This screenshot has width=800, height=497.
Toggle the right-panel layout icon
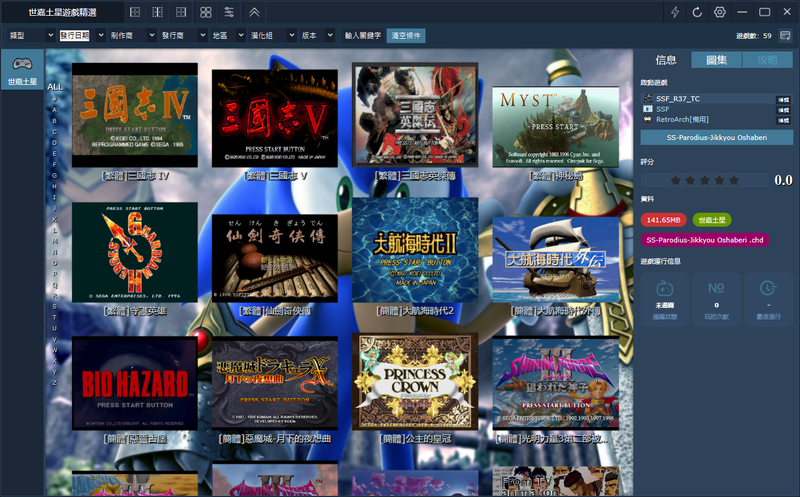[x=181, y=12]
